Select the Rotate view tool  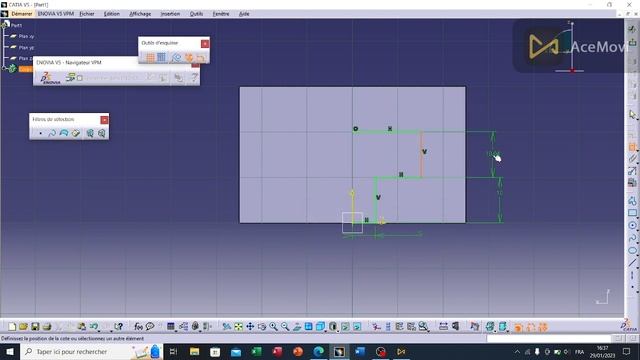click(x=262, y=327)
